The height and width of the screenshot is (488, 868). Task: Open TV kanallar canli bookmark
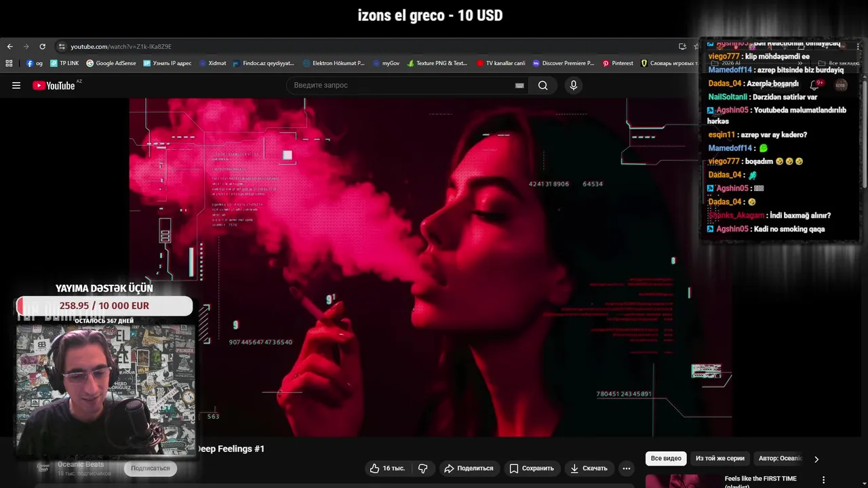[501, 63]
